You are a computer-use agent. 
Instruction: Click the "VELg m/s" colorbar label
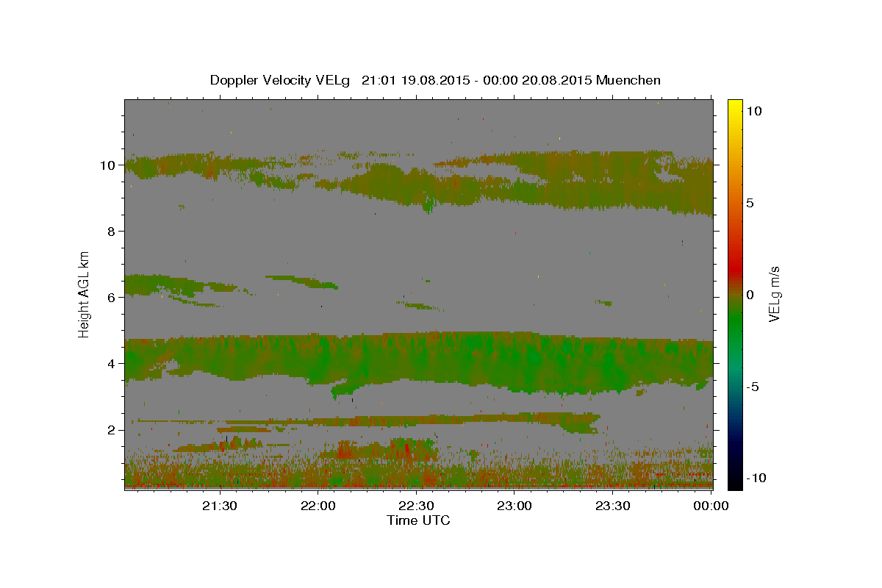tap(774, 294)
